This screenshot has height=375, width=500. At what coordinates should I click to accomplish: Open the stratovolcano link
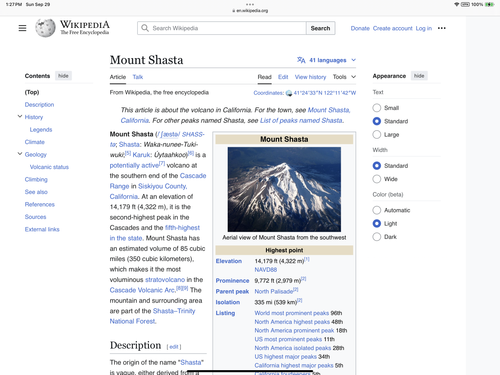pyautogui.click(x=165, y=280)
